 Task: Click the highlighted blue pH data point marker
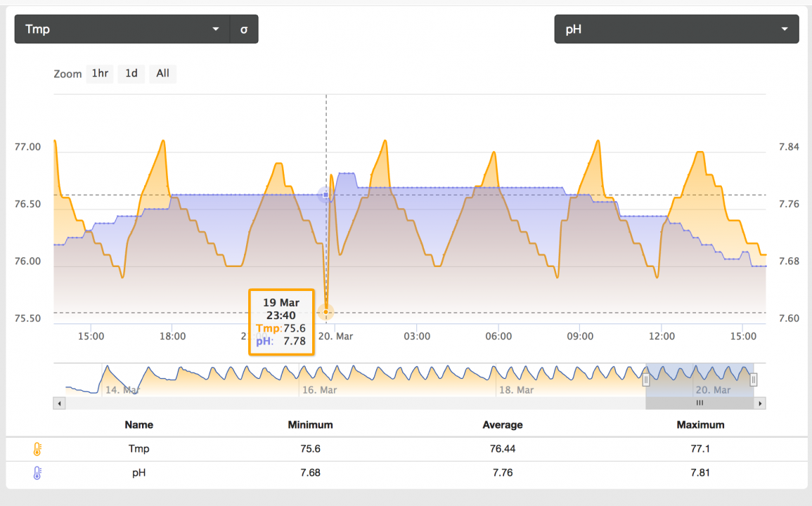click(x=326, y=195)
